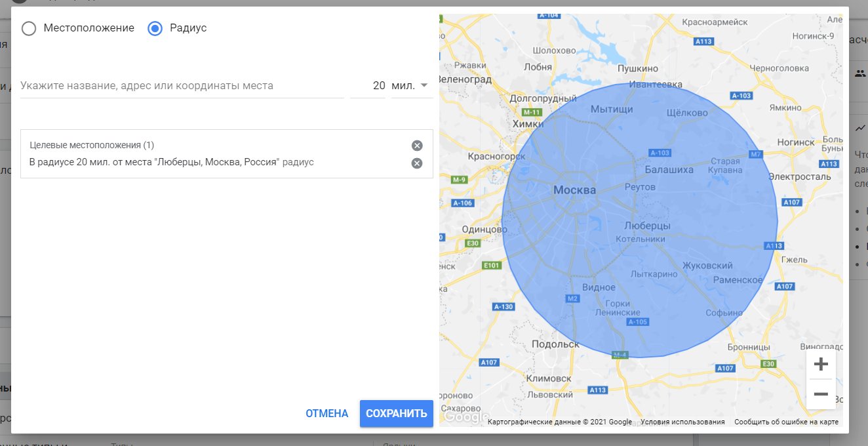The image size is (868, 446).
Task: Click the Люберцы label inside the radius circle
Action: pyautogui.click(x=647, y=226)
